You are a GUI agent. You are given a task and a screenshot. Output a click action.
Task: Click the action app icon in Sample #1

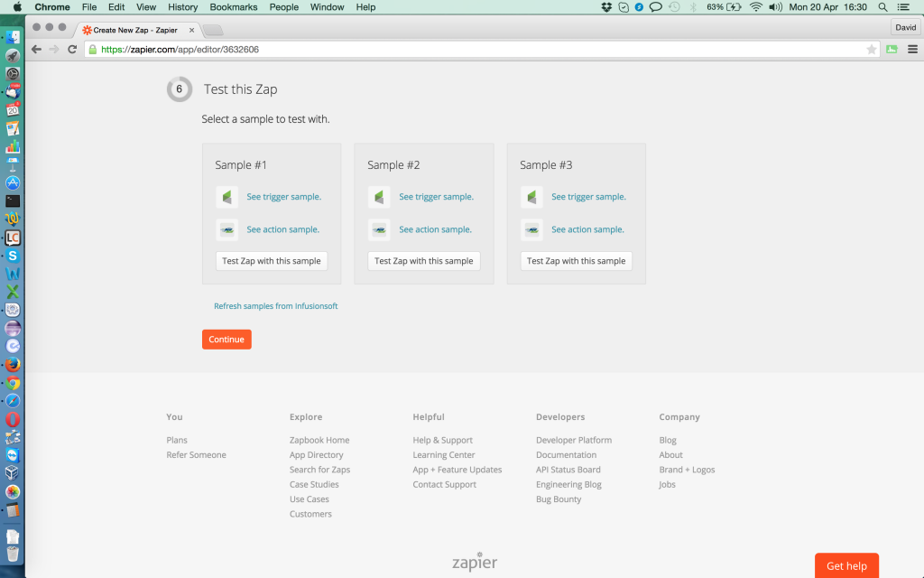pos(226,229)
